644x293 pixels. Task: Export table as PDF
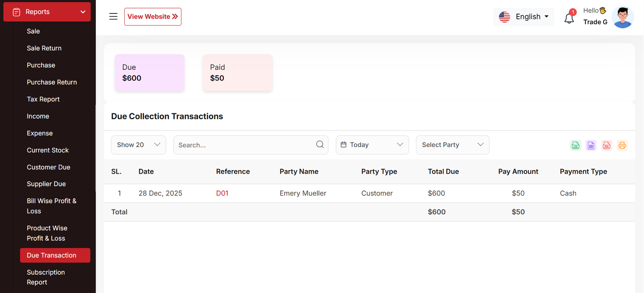pos(607,145)
